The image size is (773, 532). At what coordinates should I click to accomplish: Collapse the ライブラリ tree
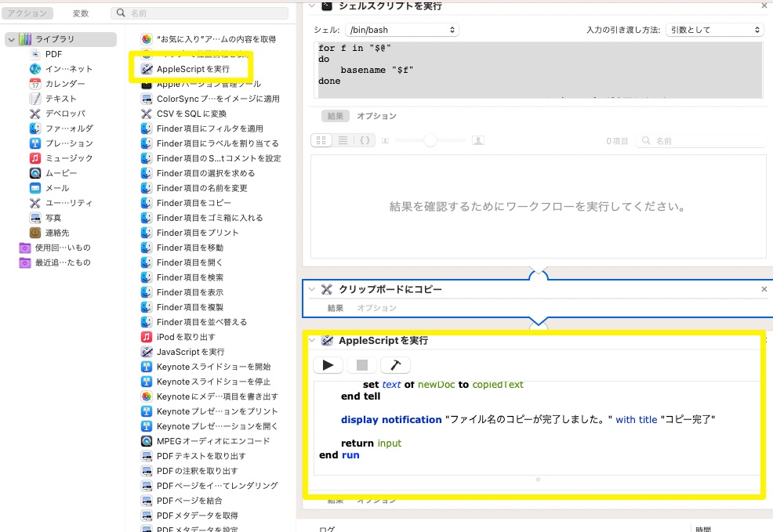[x=12, y=39]
